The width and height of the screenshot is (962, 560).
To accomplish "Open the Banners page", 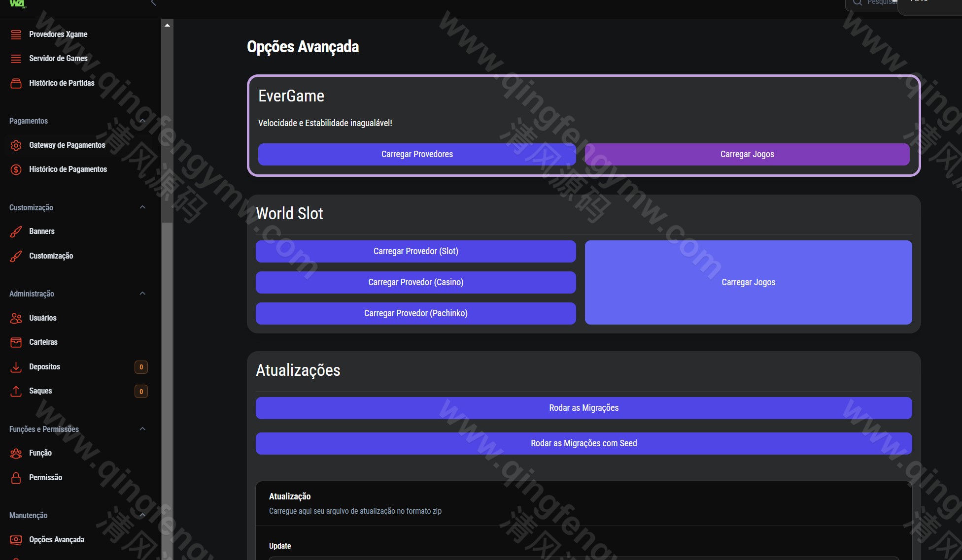I will (x=42, y=231).
